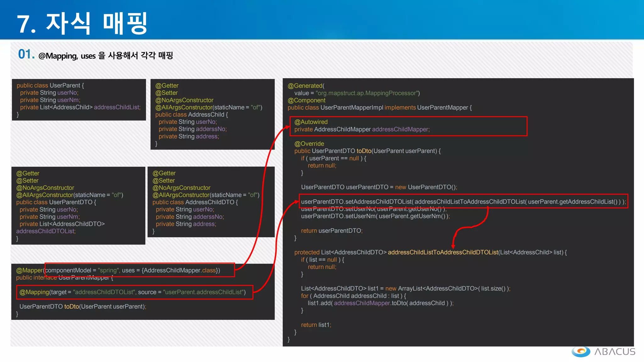Click the UserParent class code block
This screenshot has width=644, height=362.
tap(79, 100)
